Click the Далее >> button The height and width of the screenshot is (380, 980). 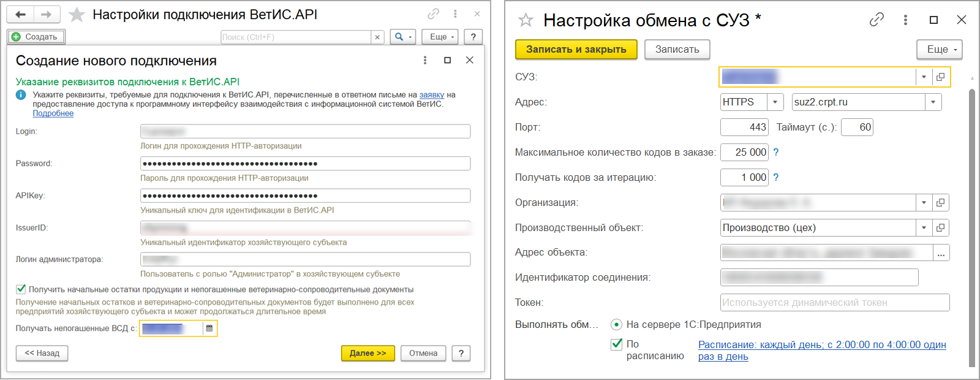[367, 353]
